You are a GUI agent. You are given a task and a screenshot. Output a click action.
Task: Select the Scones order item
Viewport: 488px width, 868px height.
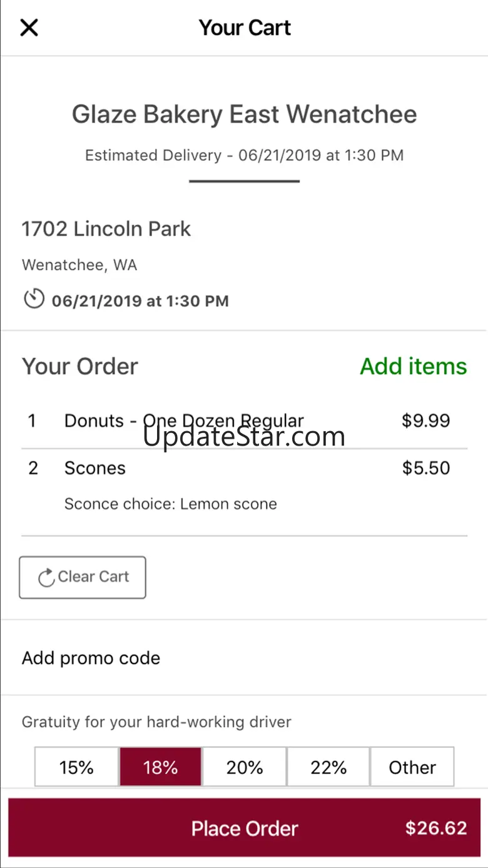click(95, 468)
